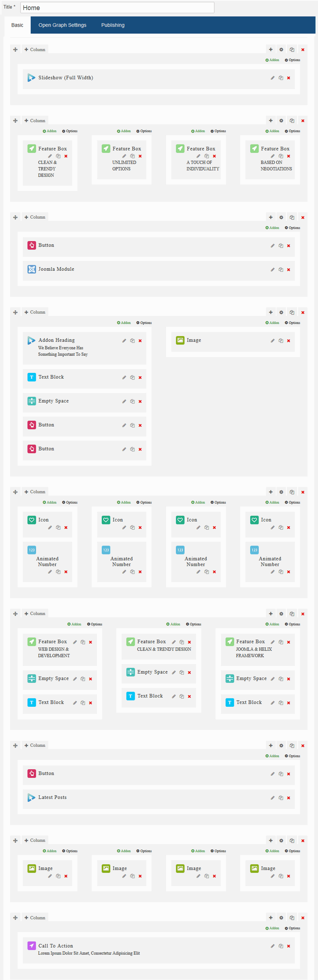Image resolution: width=318 pixels, height=980 pixels.
Task: Click 'We Believe Everyone Has Something Important To Say' text
Action: (x=63, y=351)
